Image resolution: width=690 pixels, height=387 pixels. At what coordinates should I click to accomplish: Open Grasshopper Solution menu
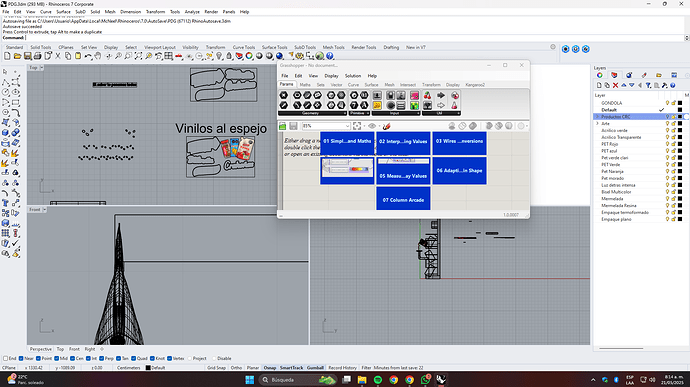352,76
